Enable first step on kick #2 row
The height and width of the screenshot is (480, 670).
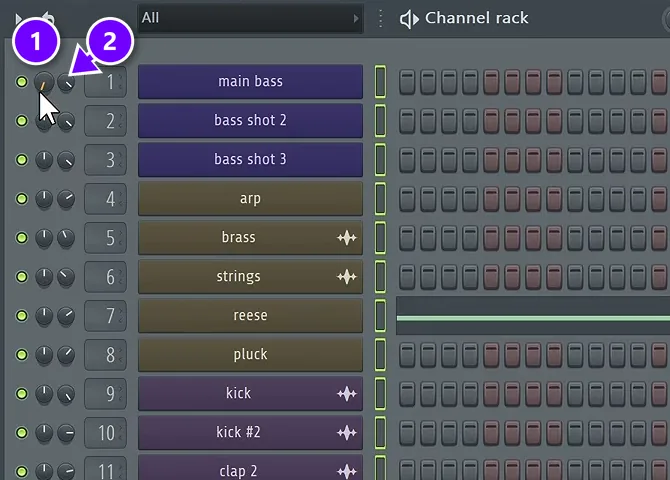[x=407, y=433]
